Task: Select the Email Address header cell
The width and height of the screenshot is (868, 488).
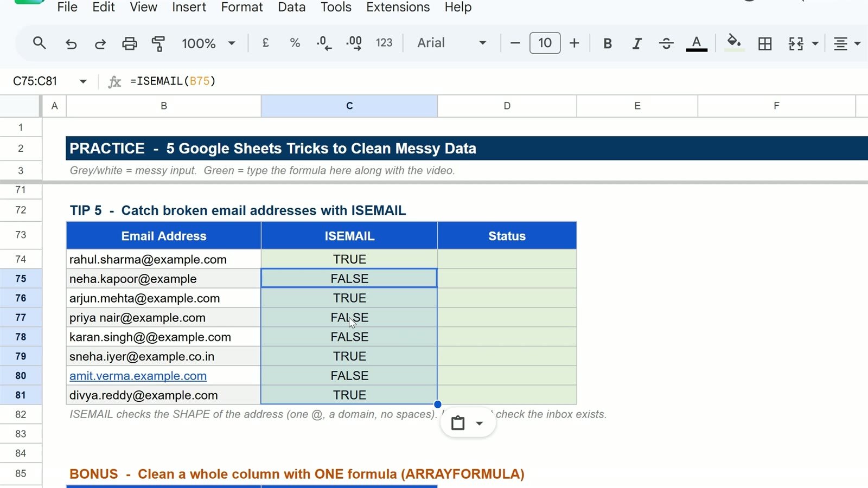Action: pos(164,236)
